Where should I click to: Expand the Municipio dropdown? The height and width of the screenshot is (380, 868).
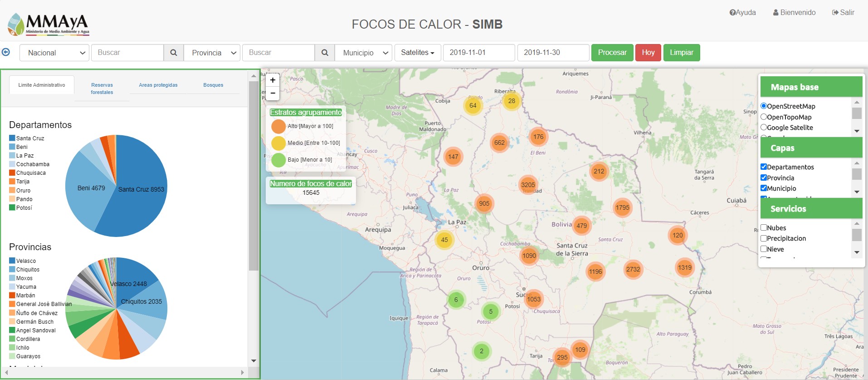click(363, 53)
